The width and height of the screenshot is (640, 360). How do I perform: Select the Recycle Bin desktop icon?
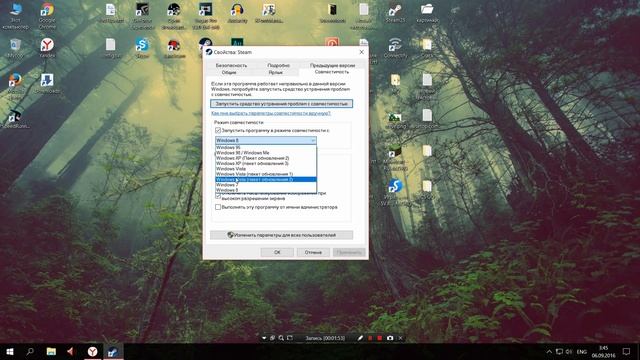15,48
